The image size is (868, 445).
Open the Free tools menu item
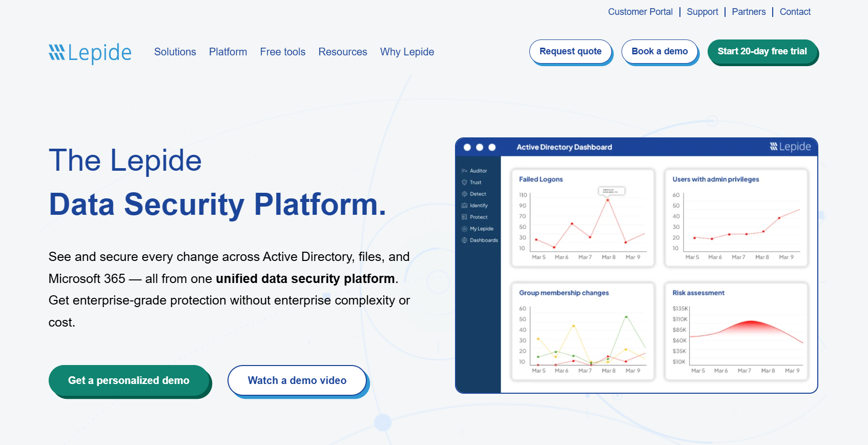click(x=282, y=52)
